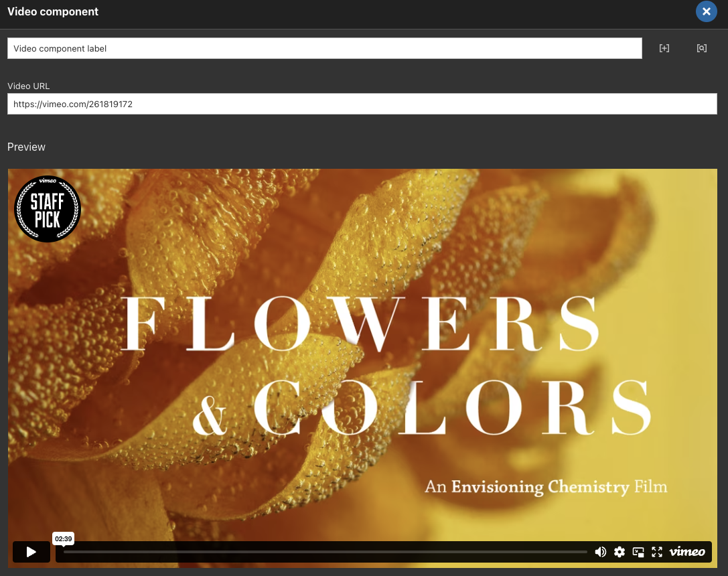Click the An Envisioning Chemistry Film caption
Image resolution: width=728 pixels, height=576 pixels.
[546, 487]
